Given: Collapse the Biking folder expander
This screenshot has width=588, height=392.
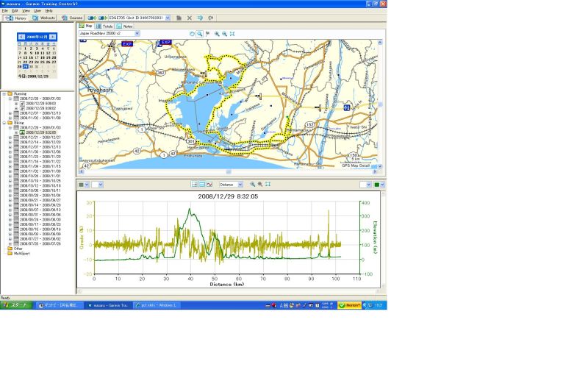Looking at the screenshot, I should [4, 123].
